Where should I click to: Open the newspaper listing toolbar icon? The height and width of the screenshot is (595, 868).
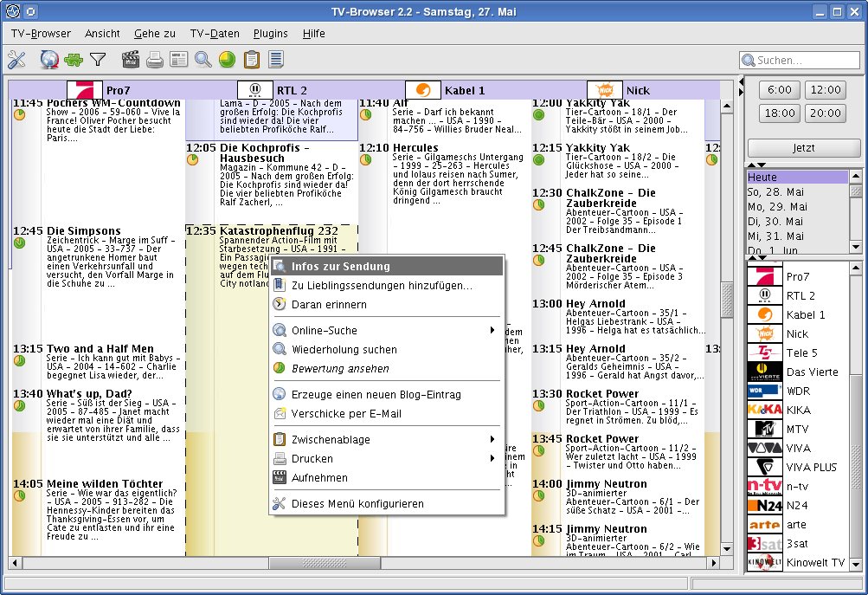click(179, 59)
